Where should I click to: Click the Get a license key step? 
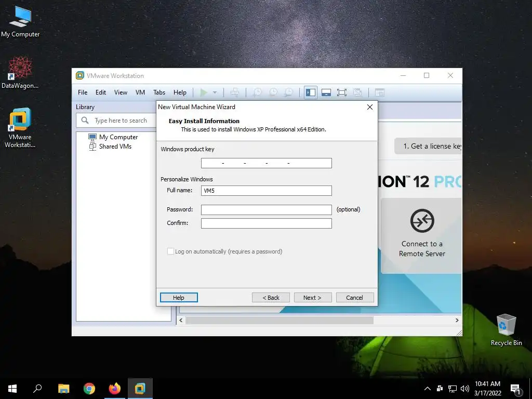tap(428, 146)
